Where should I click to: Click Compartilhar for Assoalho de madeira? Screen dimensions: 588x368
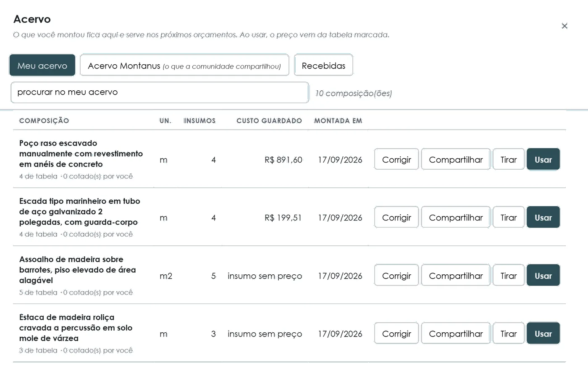click(x=456, y=276)
